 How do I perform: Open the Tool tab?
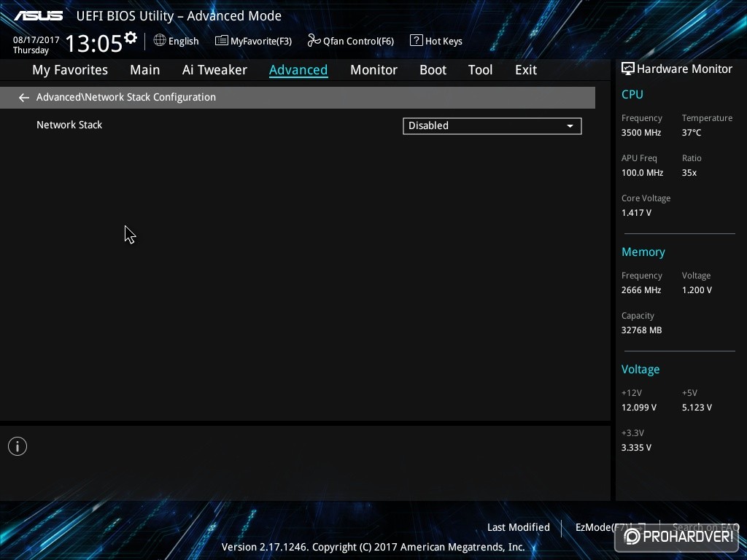click(480, 70)
